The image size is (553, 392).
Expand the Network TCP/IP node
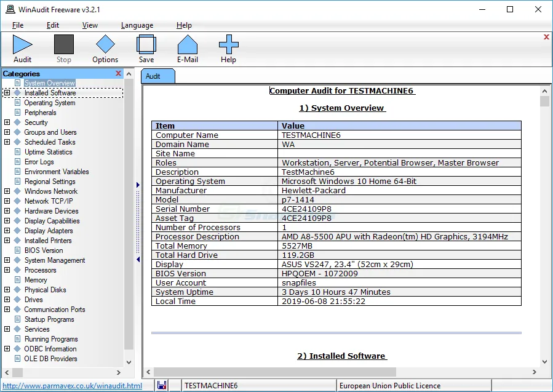coord(7,201)
